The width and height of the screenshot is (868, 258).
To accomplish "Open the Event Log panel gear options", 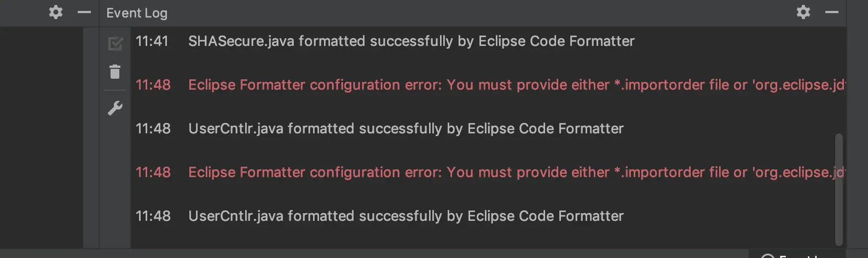I will point(803,12).
